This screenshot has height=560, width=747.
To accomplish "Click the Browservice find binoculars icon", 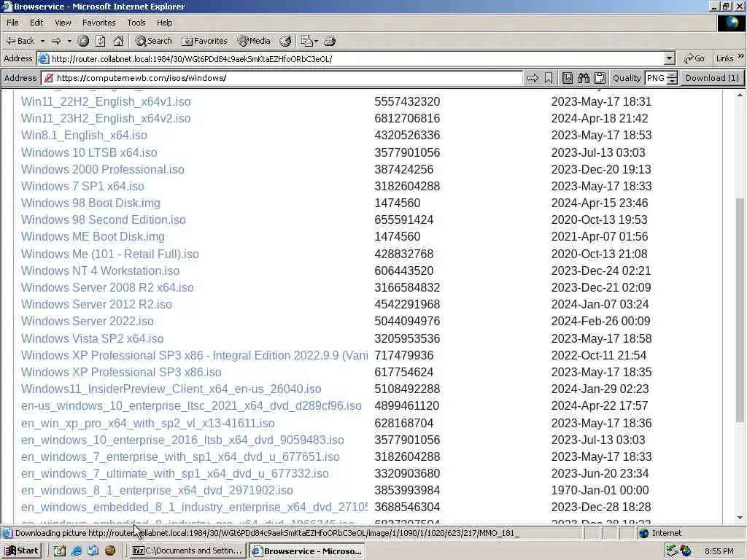I will click(x=583, y=77).
